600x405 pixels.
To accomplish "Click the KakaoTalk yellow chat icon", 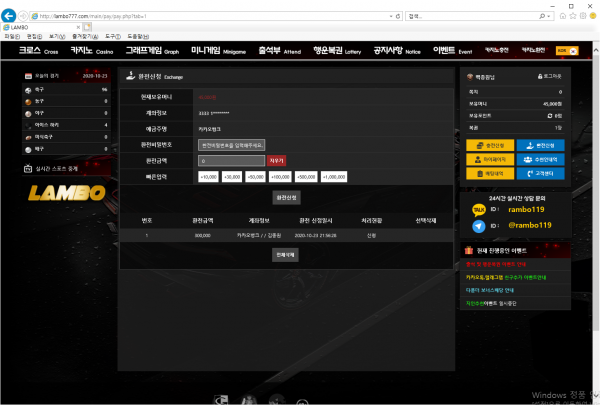I will click(x=479, y=209).
